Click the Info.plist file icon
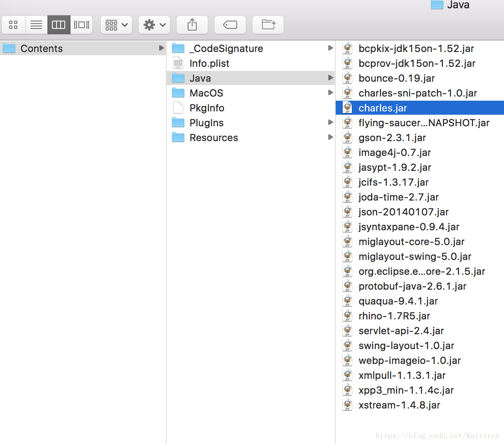 [178, 63]
